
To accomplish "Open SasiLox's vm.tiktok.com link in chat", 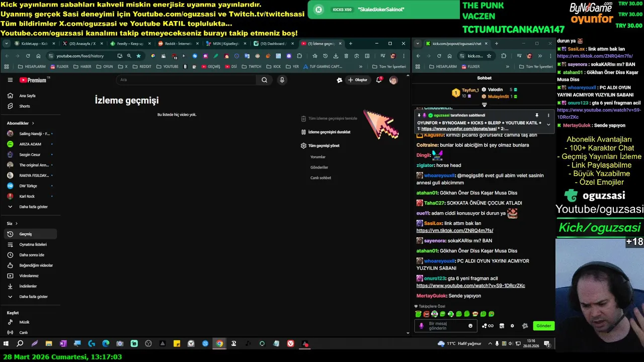I will click(455, 231).
